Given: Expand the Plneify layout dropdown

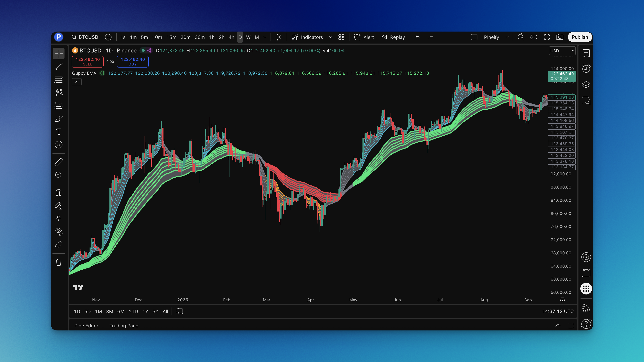Looking at the screenshot, I should (507, 37).
